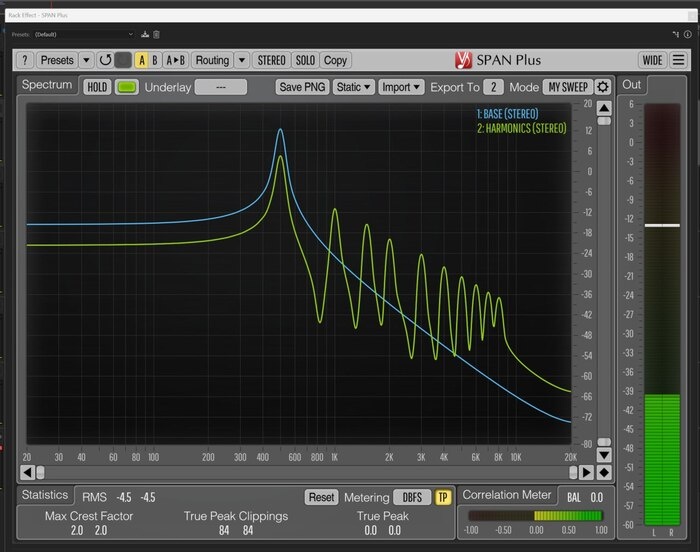Click the Reset statistics button
Viewport: 700px width, 552px height.
pos(321,497)
